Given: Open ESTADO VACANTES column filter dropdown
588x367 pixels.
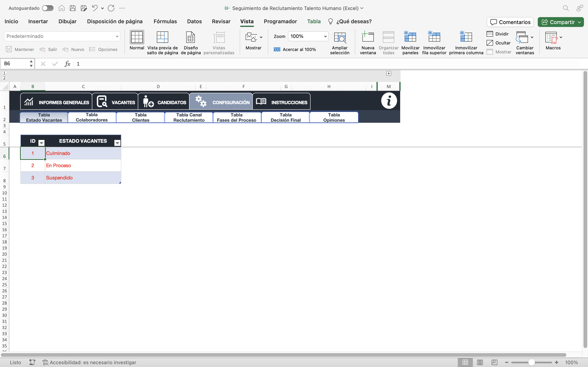Looking at the screenshot, I should tap(117, 143).
